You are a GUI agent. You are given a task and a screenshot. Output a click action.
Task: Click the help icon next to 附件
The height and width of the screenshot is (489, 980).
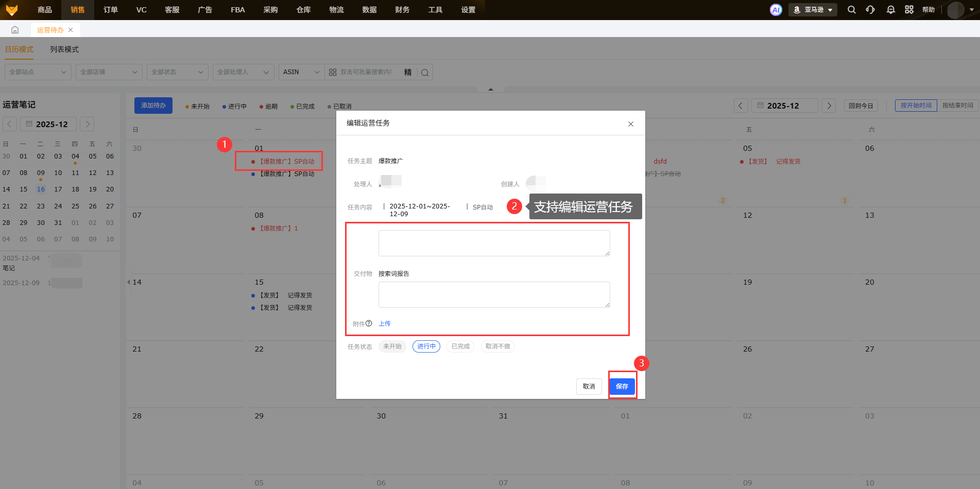[369, 323]
